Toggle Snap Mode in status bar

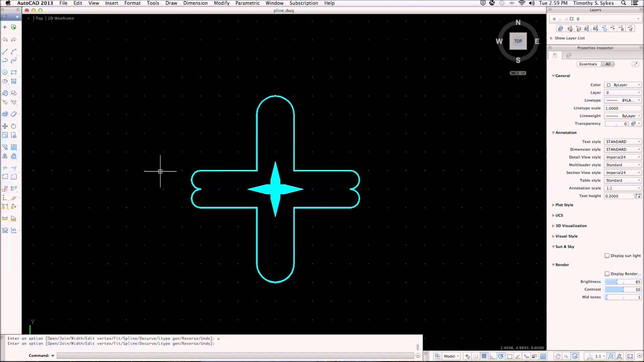[x=475, y=356]
